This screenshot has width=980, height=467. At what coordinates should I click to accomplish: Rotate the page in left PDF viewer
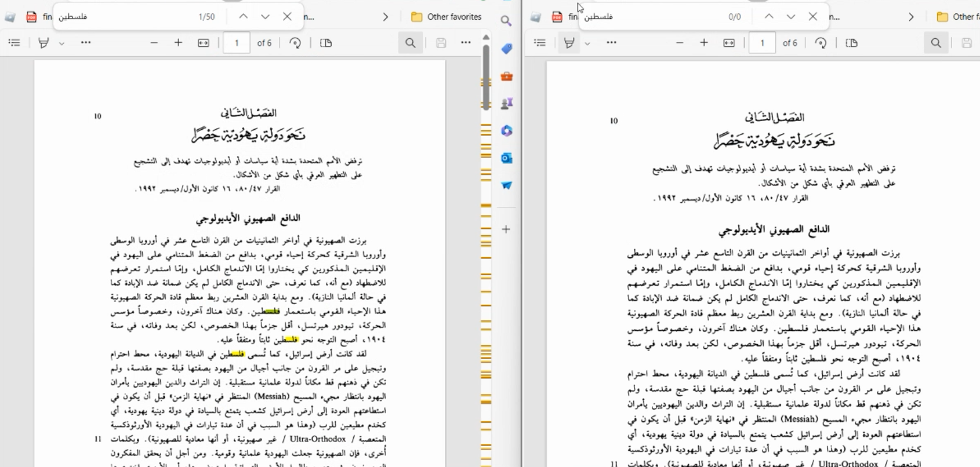[x=295, y=43]
